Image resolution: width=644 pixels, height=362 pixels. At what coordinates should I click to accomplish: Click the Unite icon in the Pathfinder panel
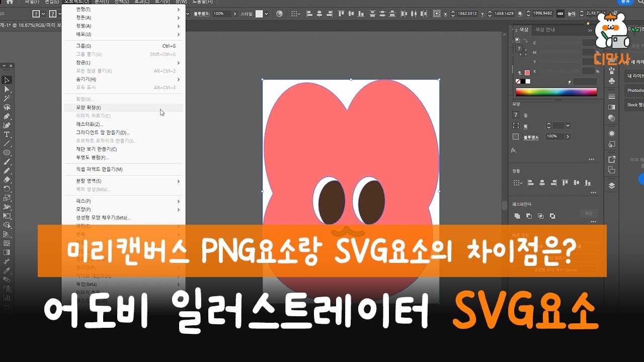point(517,216)
